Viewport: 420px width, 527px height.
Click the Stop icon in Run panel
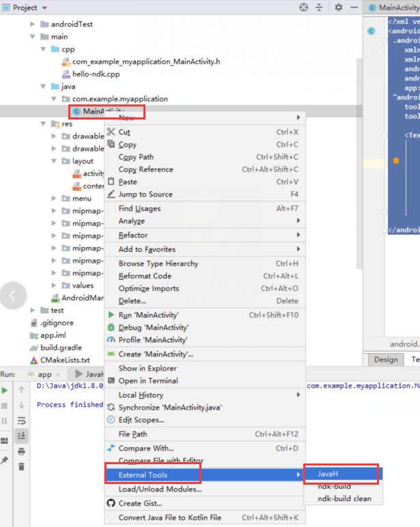click(x=4, y=405)
